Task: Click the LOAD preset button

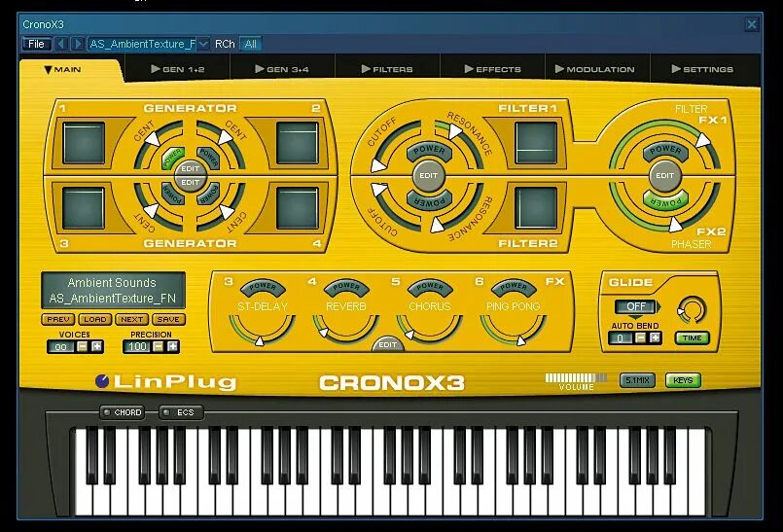Action: point(95,319)
